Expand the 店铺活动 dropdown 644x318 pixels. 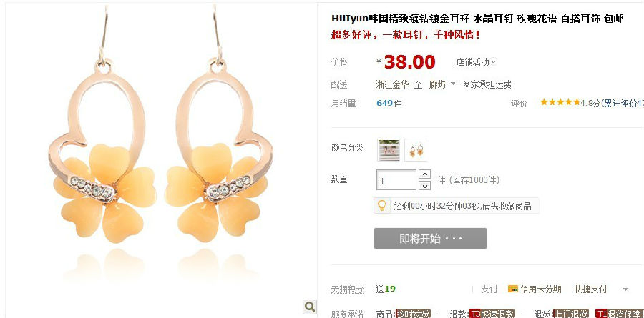pos(476,62)
